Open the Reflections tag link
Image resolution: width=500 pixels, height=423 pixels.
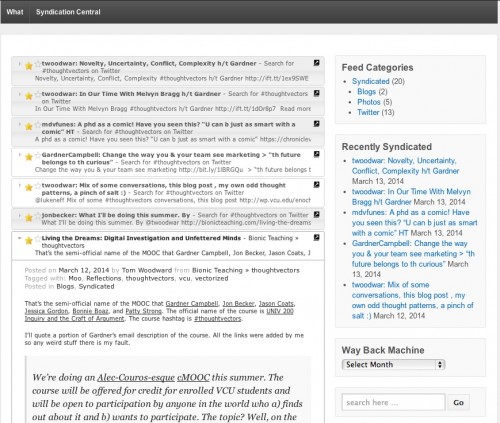pos(104,278)
